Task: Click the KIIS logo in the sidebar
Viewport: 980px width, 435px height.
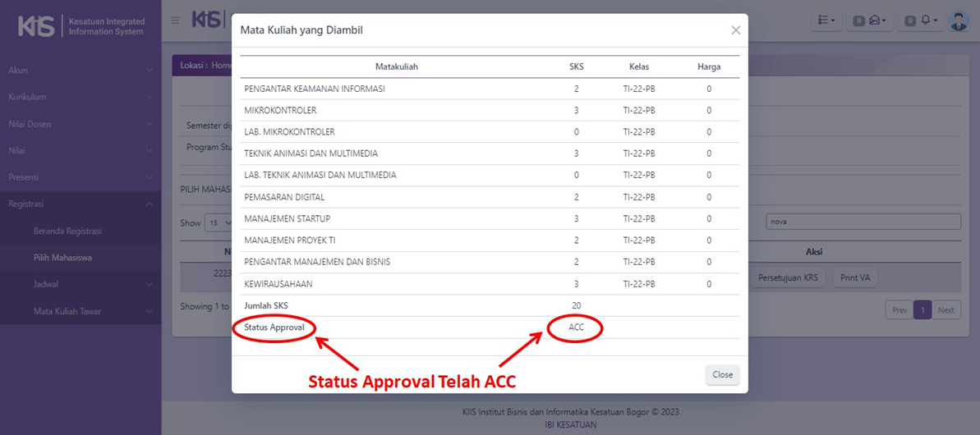Action: tap(37, 26)
